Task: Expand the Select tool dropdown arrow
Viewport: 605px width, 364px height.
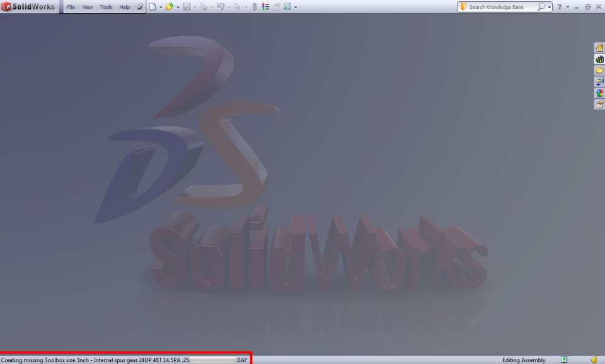Action: [x=246, y=7]
